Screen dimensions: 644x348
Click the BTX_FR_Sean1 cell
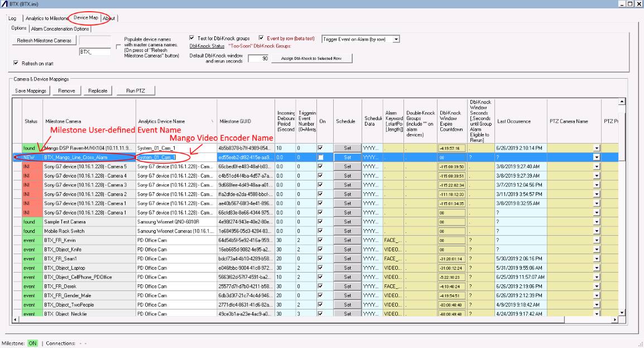[89, 259]
